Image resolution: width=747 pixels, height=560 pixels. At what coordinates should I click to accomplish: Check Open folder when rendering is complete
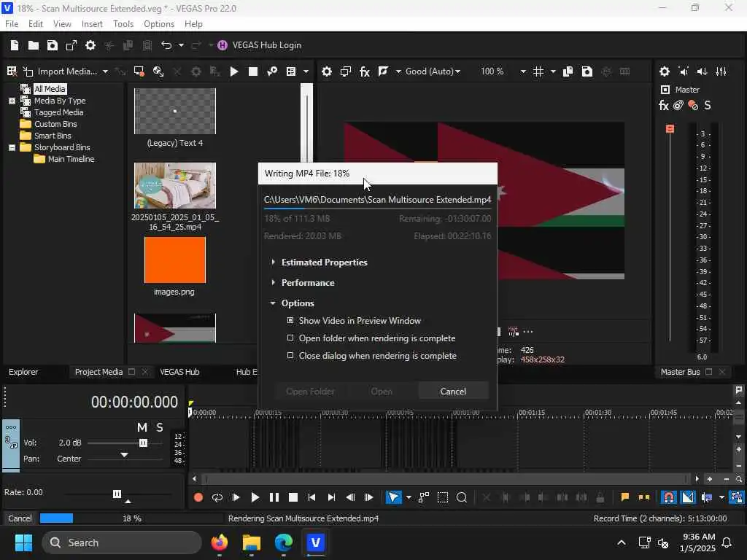point(290,338)
